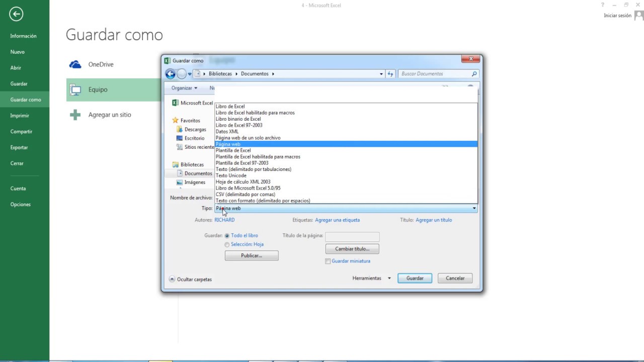
Task: Choose highlighted Página web in the type list
Action: pyautogui.click(x=346, y=144)
